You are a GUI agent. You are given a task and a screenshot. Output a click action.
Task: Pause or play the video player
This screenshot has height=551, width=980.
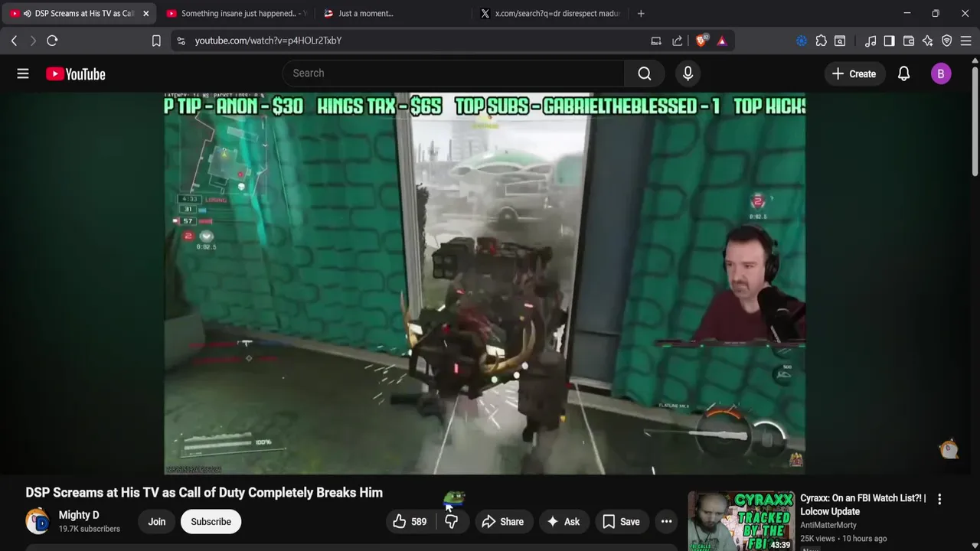click(485, 283)
